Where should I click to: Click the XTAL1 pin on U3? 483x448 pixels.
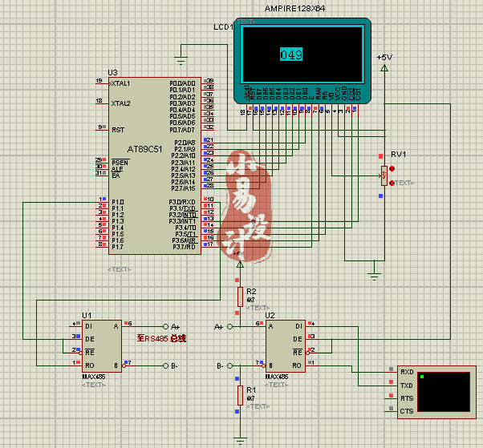tap(120, 83)
